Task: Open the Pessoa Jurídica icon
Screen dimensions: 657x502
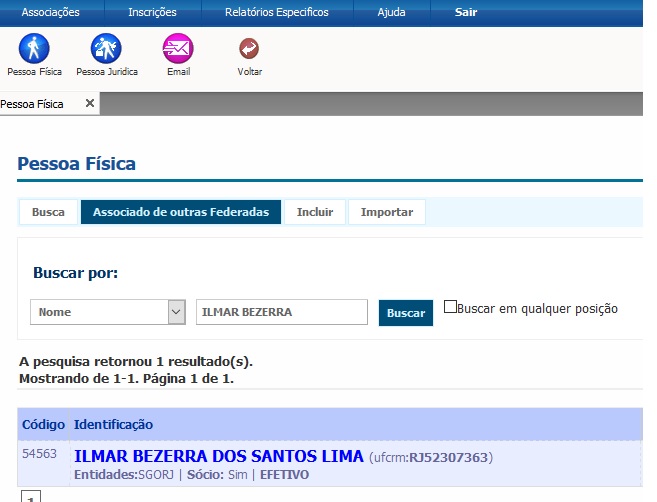Action: (106, 48)
